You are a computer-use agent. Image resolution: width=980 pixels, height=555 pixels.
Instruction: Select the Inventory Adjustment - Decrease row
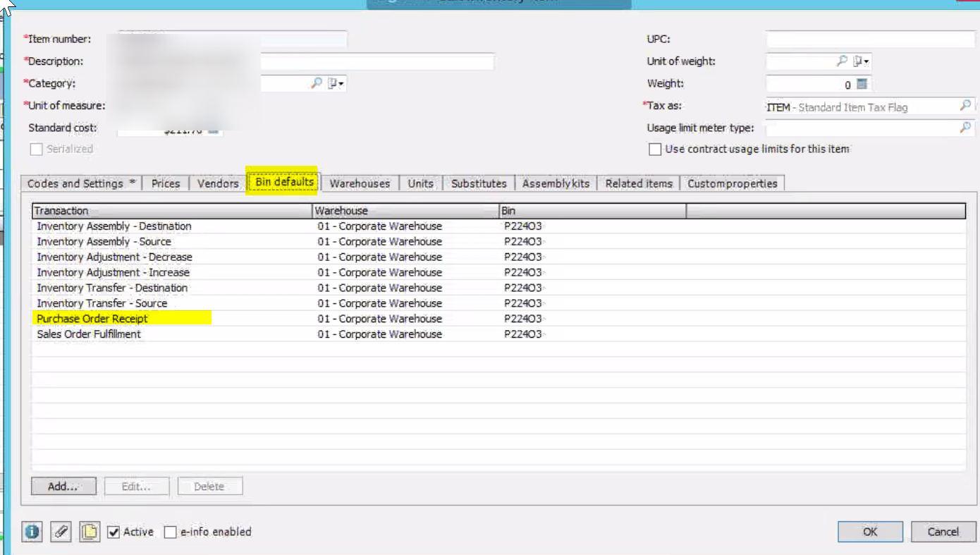pyautogui.click(x=498, y=257)
